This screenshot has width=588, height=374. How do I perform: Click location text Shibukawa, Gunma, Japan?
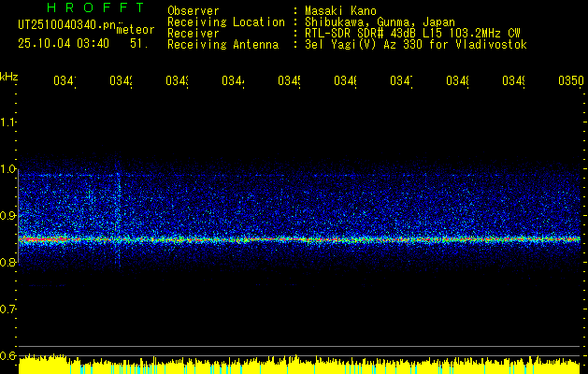pyautogui.click(x=380, y=22)
